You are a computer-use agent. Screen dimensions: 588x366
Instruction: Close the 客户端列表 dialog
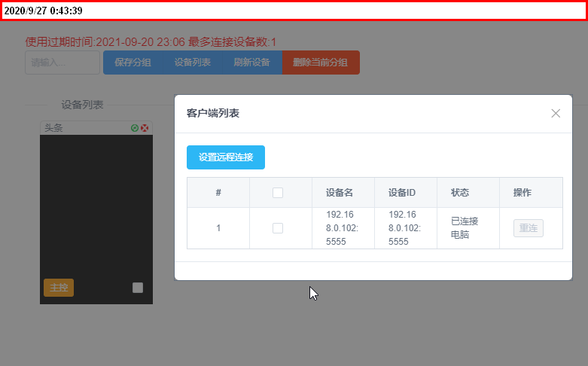(556, 113)
